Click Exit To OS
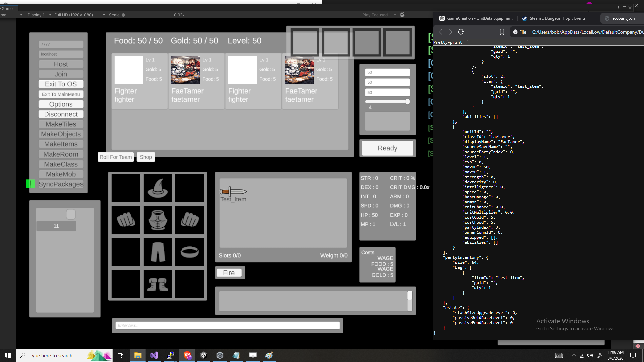 tap(61, 84)
